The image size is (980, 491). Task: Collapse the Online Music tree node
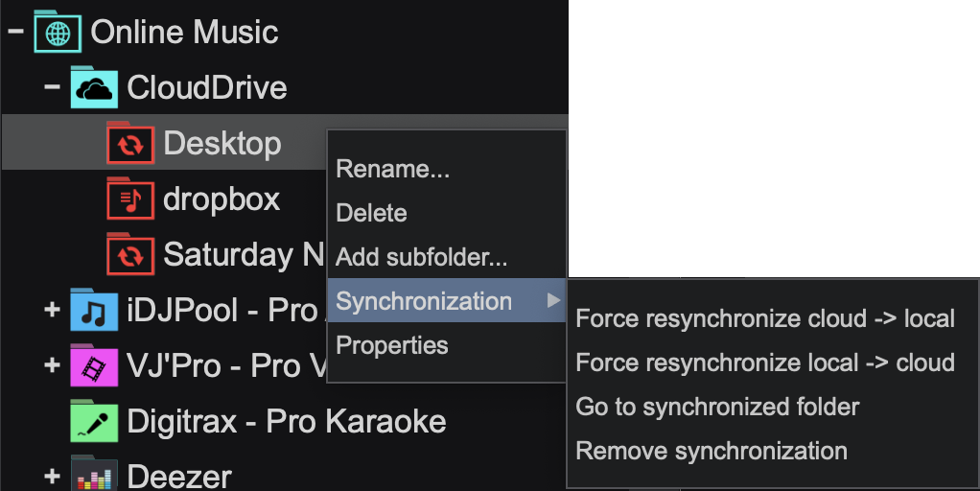15,32
